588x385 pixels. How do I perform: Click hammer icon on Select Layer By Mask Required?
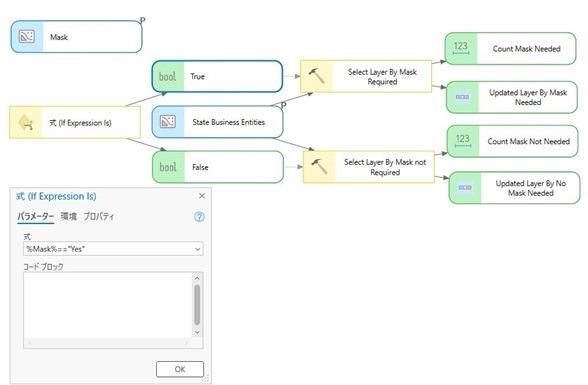tap(317, 76)
